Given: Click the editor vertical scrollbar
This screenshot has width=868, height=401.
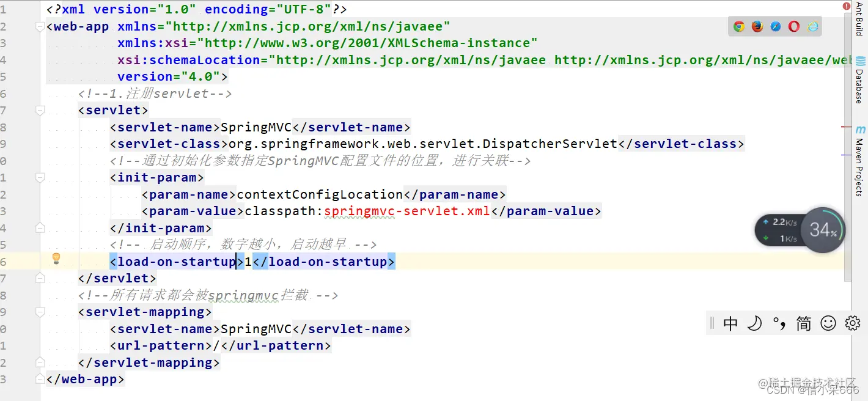Looking at the screenshot, I should (847, 147).
